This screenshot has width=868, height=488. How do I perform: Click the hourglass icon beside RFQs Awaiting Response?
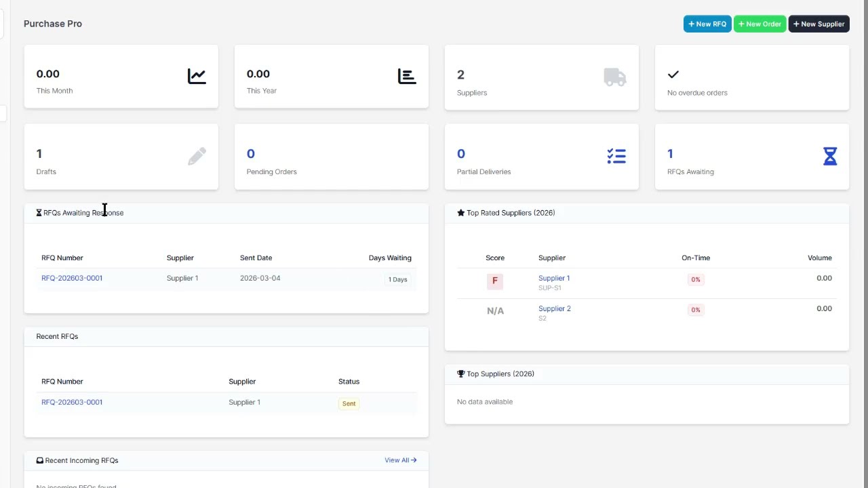39,213
